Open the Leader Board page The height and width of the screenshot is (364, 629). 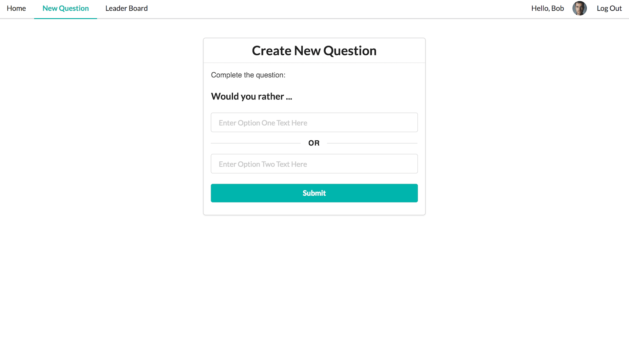pos(126,9)
